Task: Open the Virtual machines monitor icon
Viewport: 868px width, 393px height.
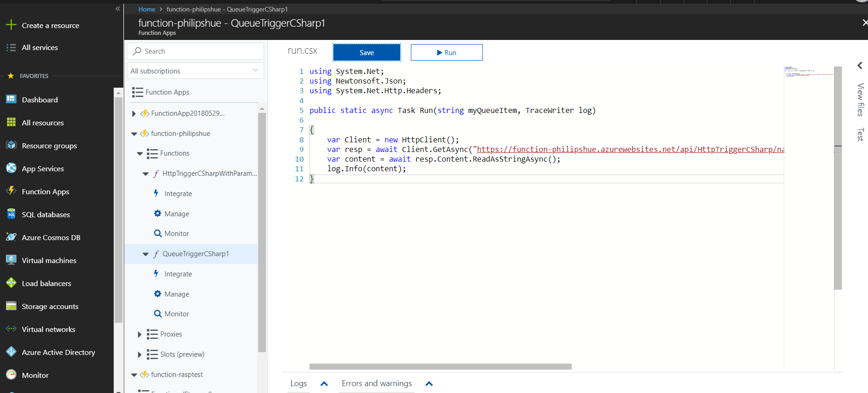Action: (x=11, y=260)
